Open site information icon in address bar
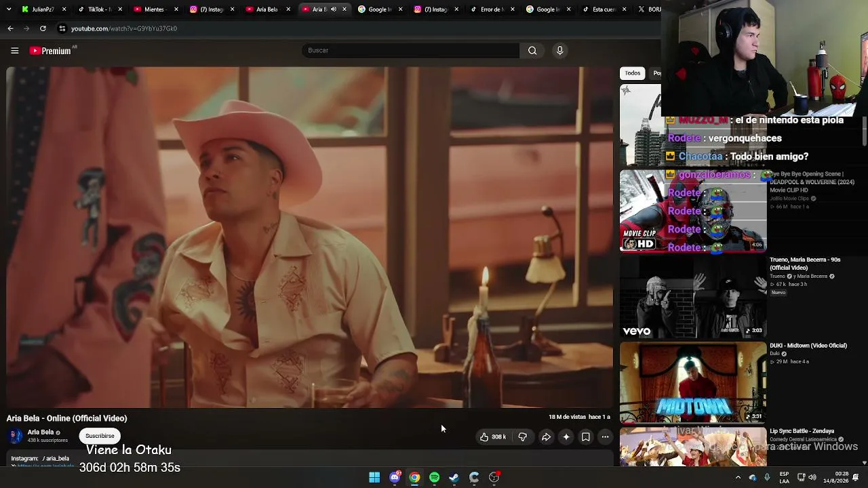 [62, 28]
